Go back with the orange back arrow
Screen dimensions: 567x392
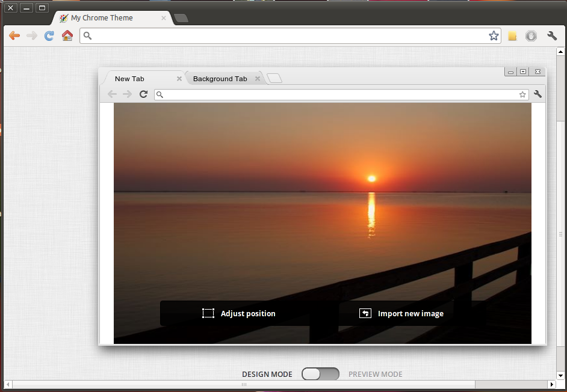coord(14,35)
